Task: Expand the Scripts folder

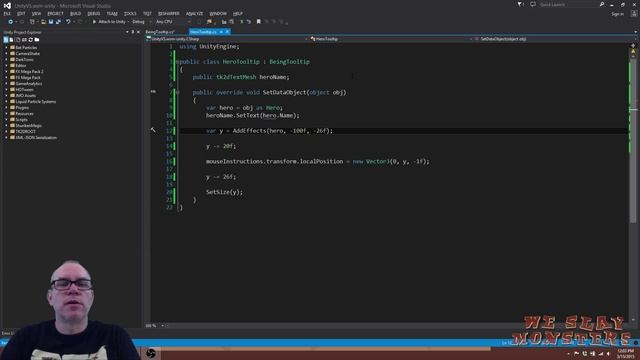Action: tap(6, 120)
